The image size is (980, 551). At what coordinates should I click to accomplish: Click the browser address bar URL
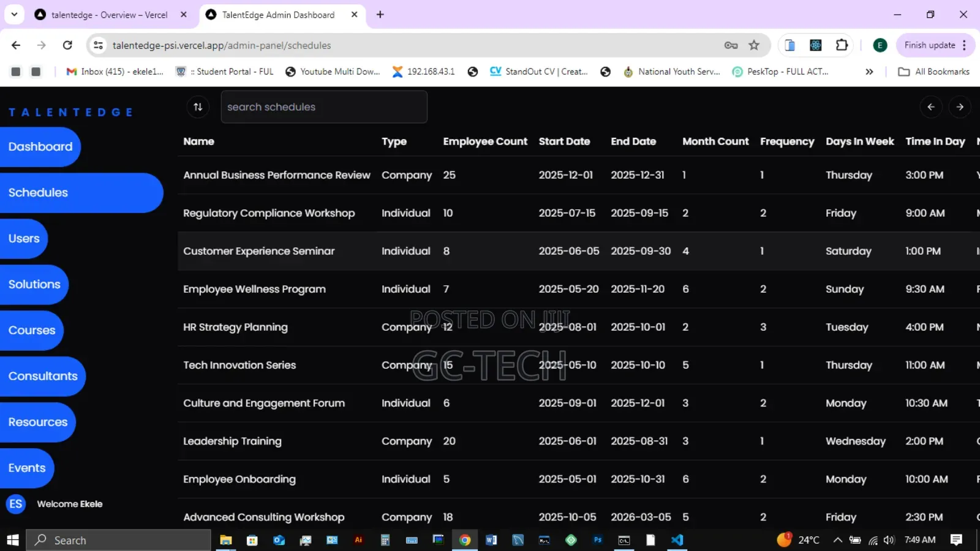222,45
